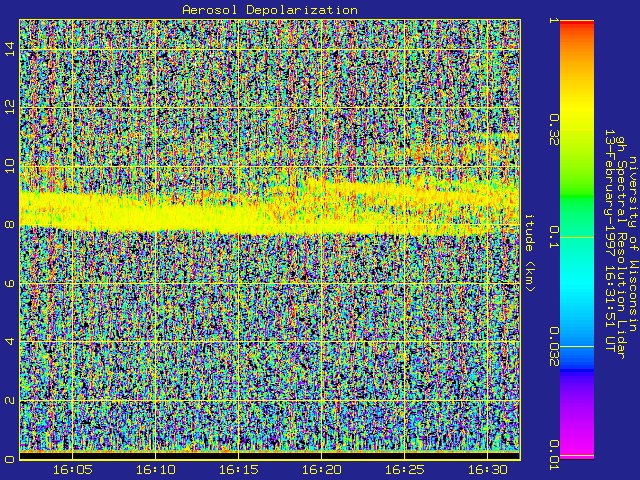Click the colorbar label 0.032
The image size is (640, 480).
554,347
